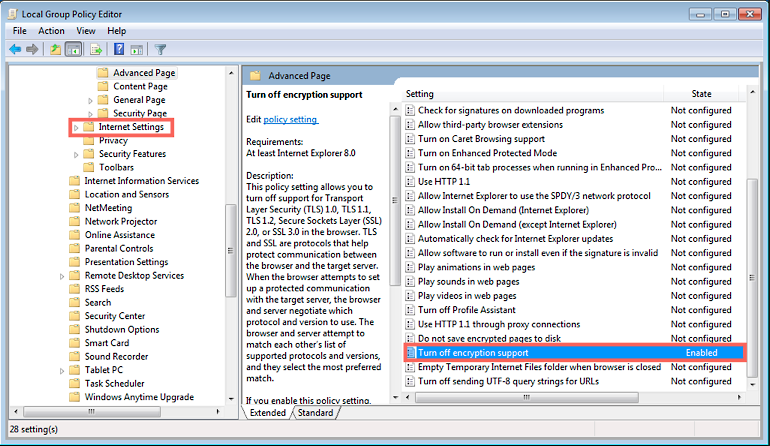Screen dimensions: 770x446
Task: Click the Filter funnel toolbar icon
Action: click(x=160, y=49)
